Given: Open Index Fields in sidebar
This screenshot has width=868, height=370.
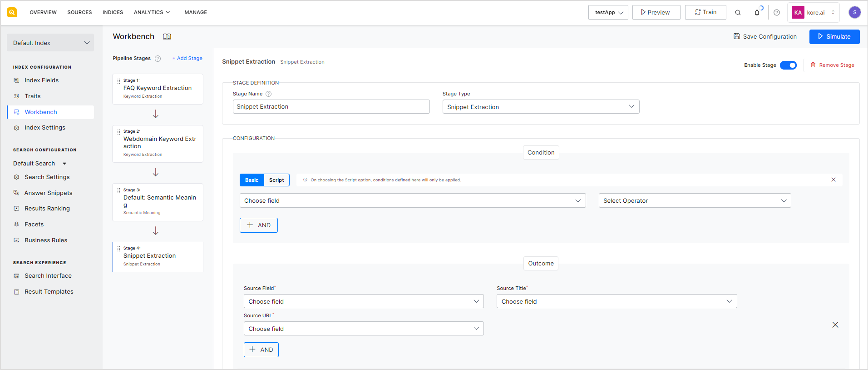Looking at the screenshot, I should click(42, 80).
